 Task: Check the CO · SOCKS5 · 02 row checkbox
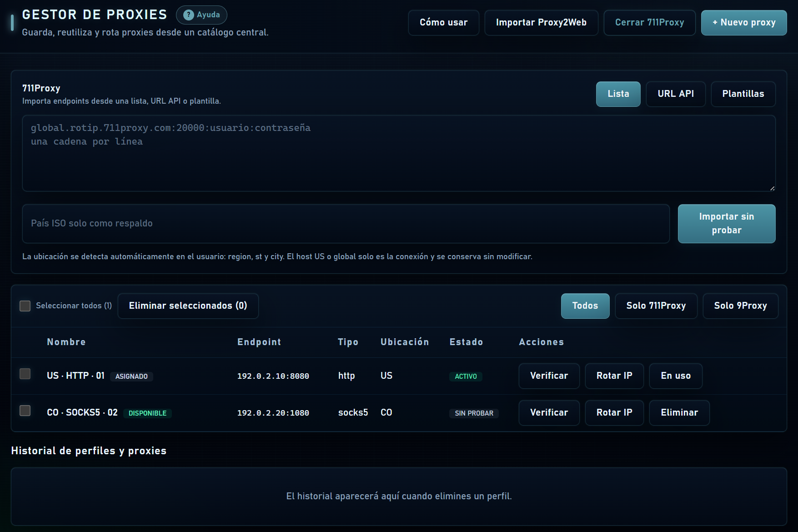[x=25, y=411]
